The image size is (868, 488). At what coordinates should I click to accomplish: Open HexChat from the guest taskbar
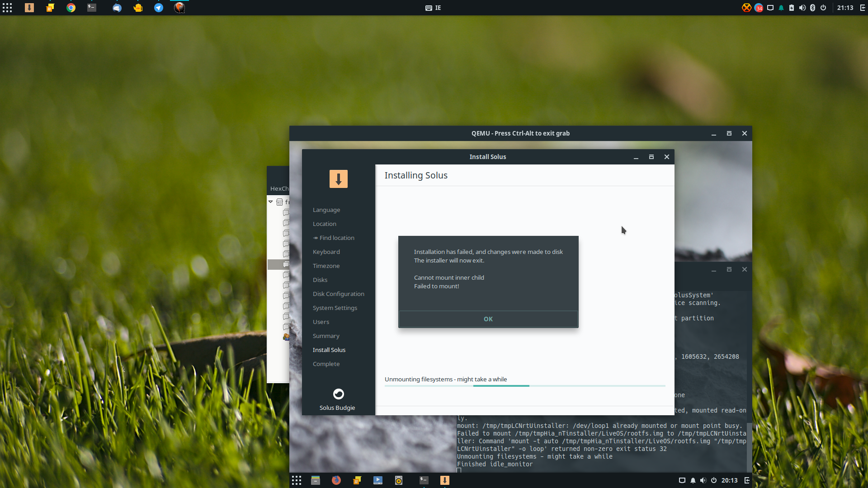coord(357,480)
